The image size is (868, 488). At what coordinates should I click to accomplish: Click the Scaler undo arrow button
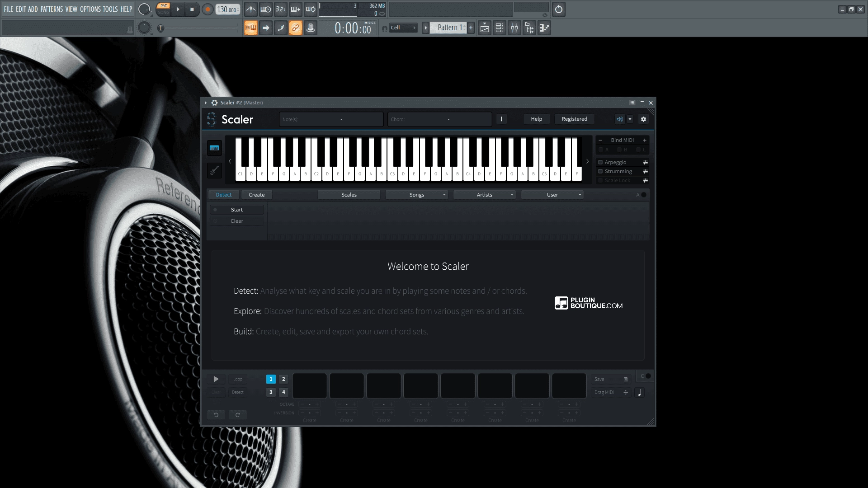tap(216, 415)
